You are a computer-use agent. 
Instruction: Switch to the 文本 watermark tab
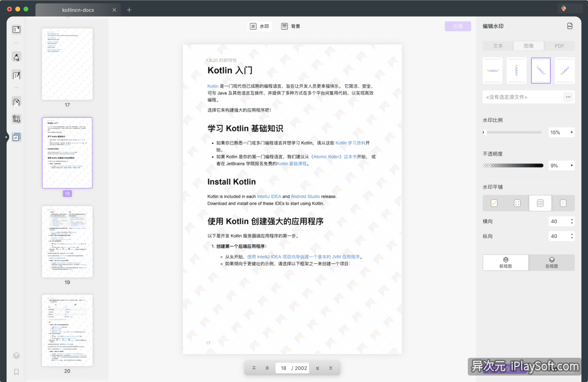tap(498, 46)
